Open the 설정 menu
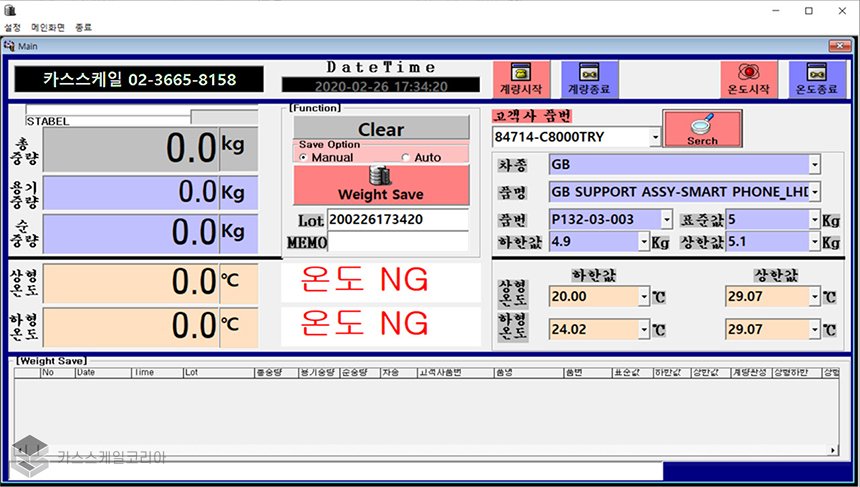Screen dimensions: 860x487 click(x=13, y=27)
